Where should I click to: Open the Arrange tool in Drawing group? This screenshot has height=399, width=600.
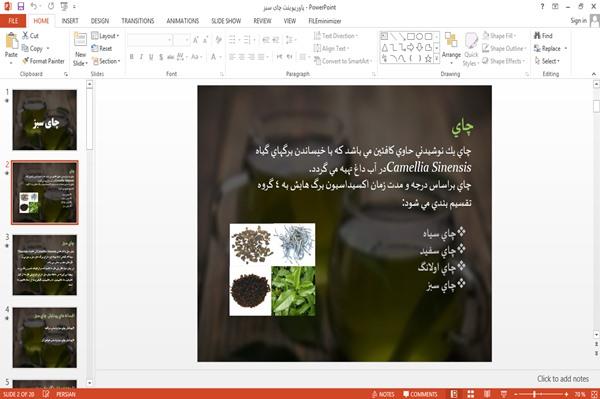(451, 45)
